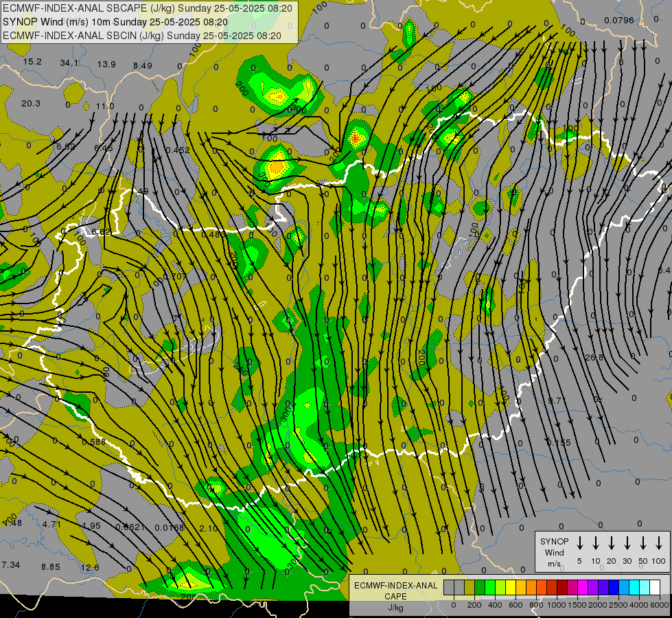This screenshot has height=618, width=672.
Task: Click the 12.6 value on the map
Action: pyautogui.click(x=90, y=568)
